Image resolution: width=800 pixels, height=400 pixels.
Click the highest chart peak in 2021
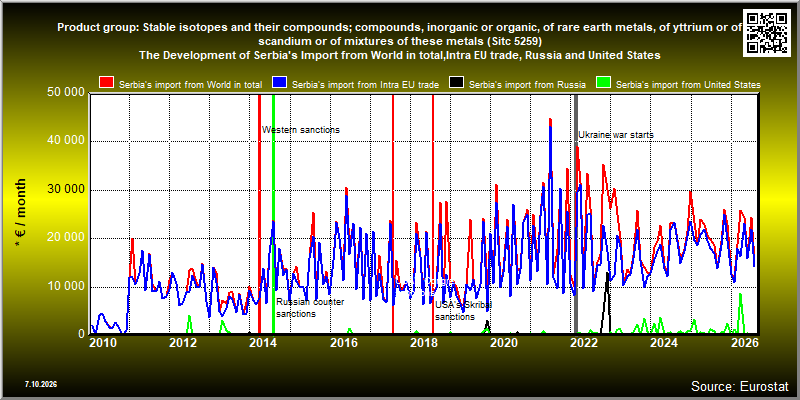pos(550,120)
